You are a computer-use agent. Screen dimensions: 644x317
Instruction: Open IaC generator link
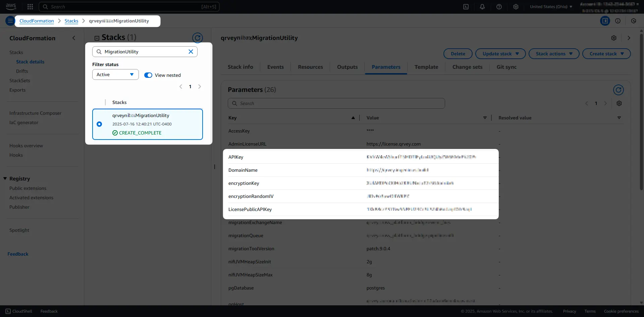[x=24, y=122]
